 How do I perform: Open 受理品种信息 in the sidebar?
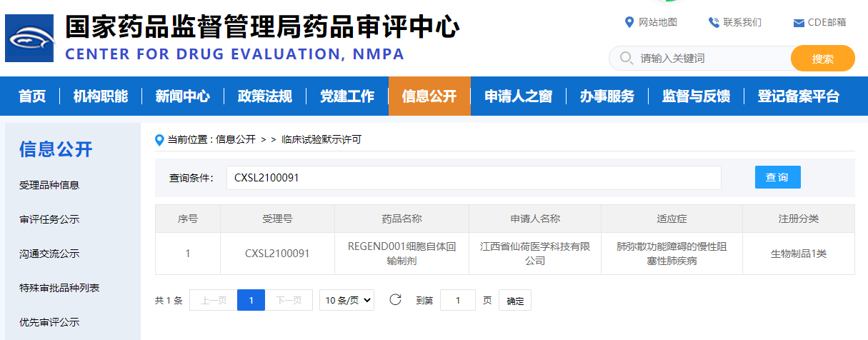pos(49,185)
